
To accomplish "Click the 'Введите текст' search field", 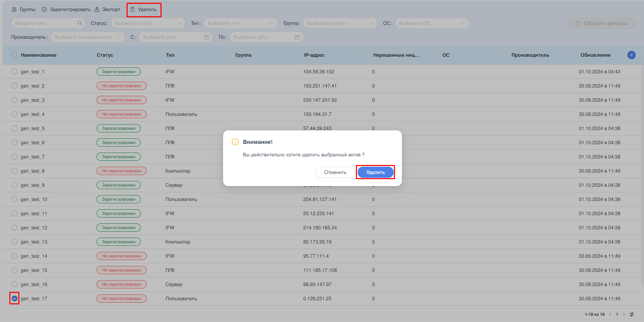I will (x=44, y=23).
